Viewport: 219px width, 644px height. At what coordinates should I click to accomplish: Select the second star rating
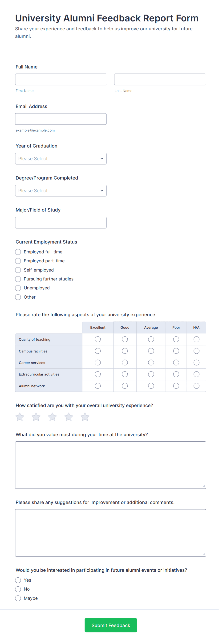coord(36,417)
